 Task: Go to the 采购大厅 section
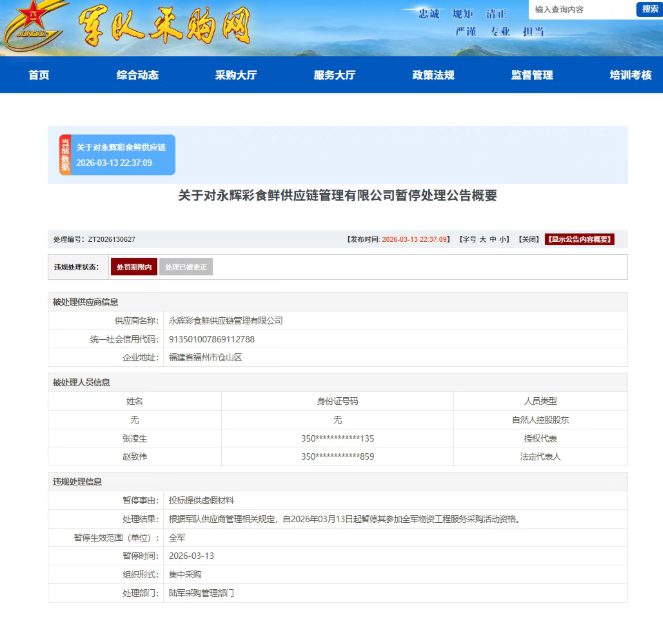[236, 75]
